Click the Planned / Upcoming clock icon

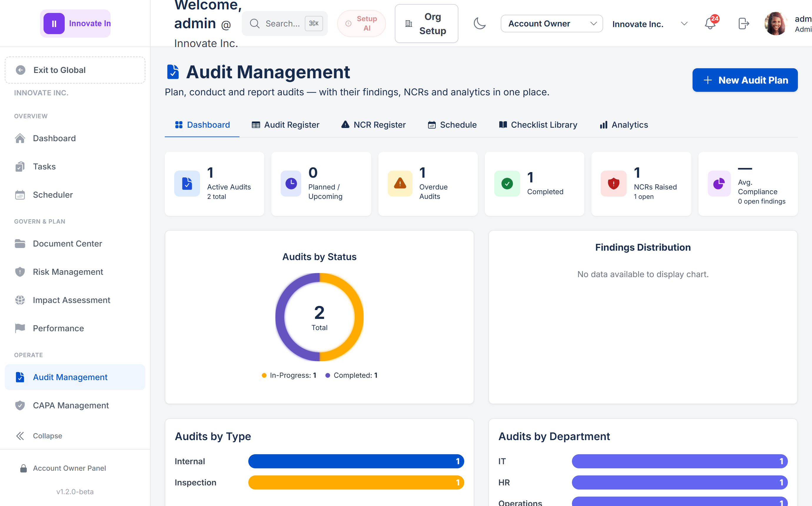coord(291,184)
